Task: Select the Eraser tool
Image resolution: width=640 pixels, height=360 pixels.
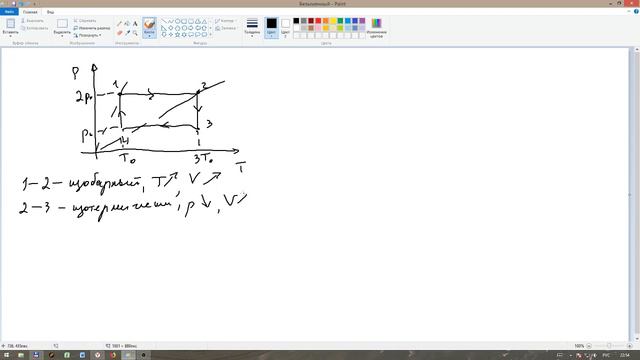Action: pyautogui.click(x=120, y=33)
